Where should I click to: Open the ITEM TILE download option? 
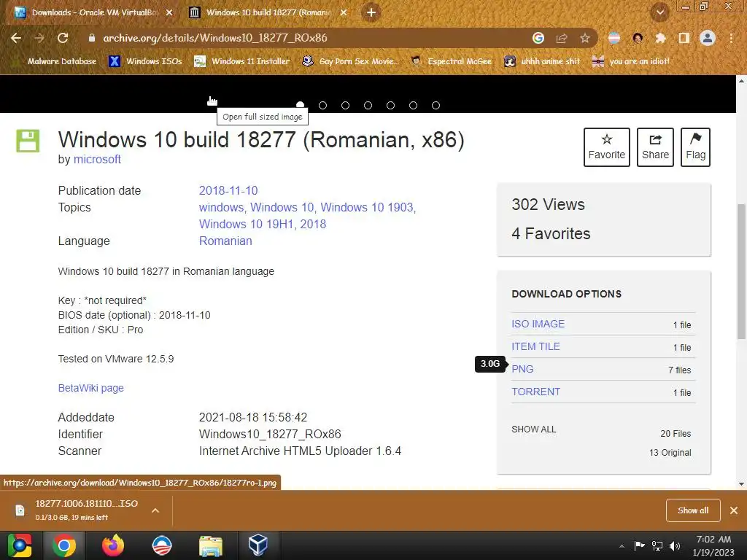535,346
